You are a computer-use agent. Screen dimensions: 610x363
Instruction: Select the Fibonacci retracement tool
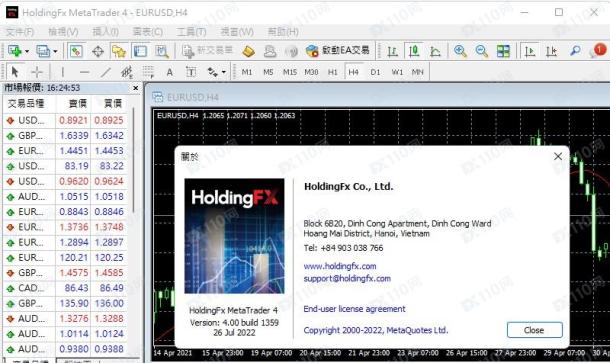[x=148, y=72]
